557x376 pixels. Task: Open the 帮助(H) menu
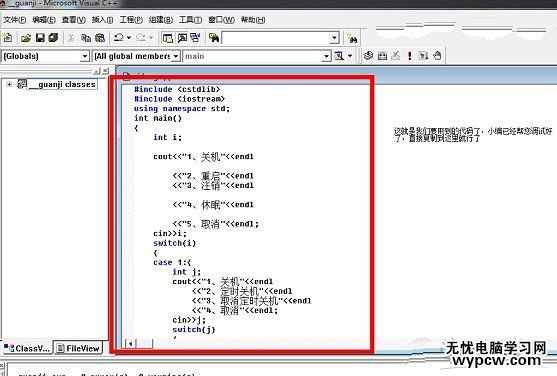coord(253,20)
